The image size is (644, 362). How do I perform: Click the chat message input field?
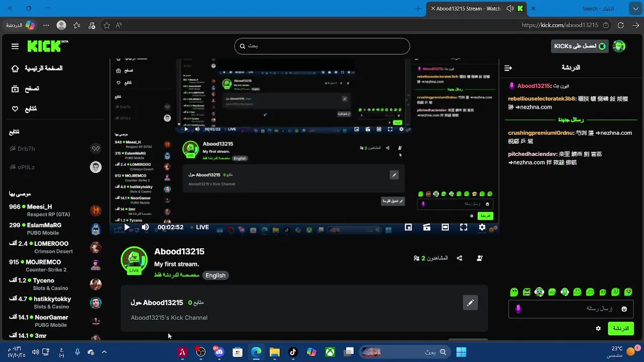pyautogui.click(x=571, y=309)
